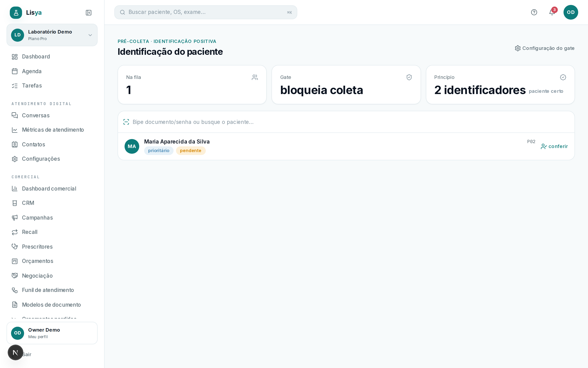Viewport: 588px width, 368px height.
Task: Go to Dashboard in the sidebar
Action: (x=52, y=57)
